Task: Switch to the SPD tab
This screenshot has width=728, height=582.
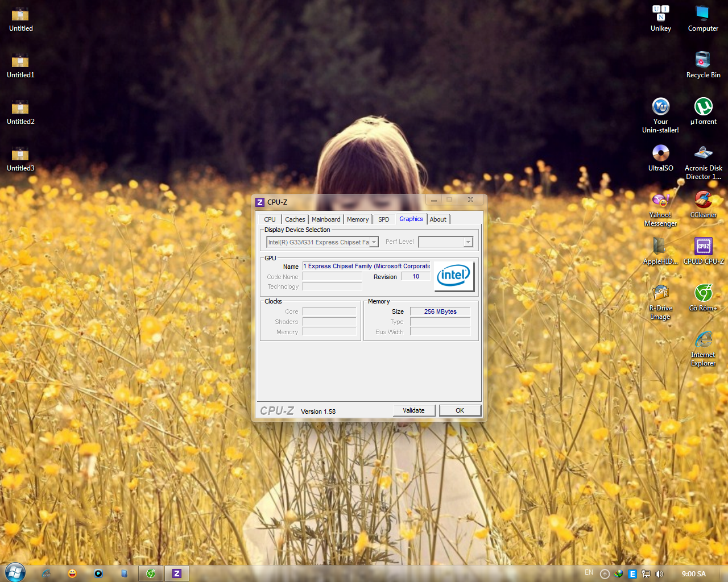Action: 384,219
